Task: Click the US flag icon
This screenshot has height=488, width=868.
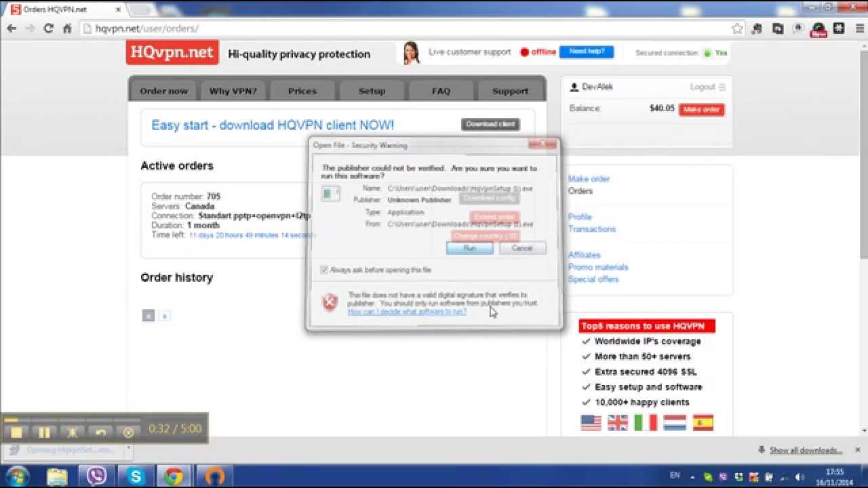Action: click(x=591, y=423)
